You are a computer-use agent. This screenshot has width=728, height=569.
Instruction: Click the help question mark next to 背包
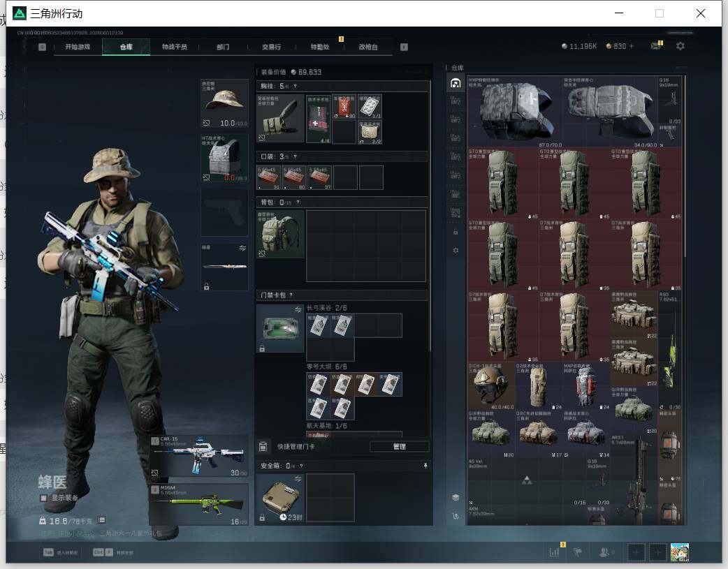298,202
